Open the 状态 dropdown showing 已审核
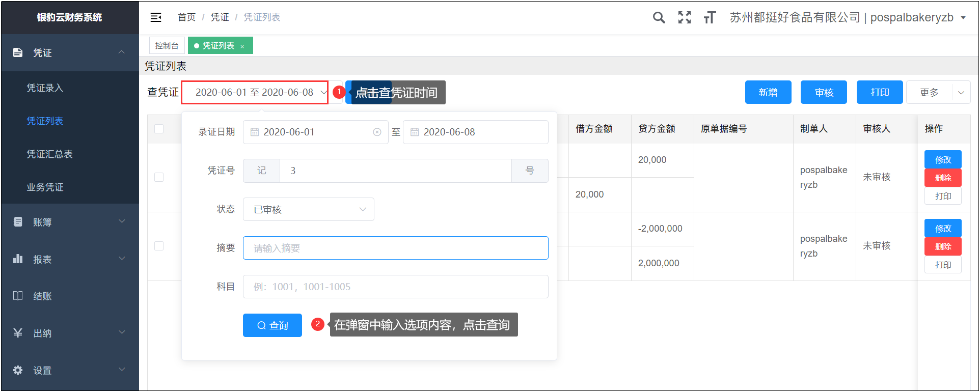Image resolution: width=980 pixels, height=392 pixels. (309, 209)
